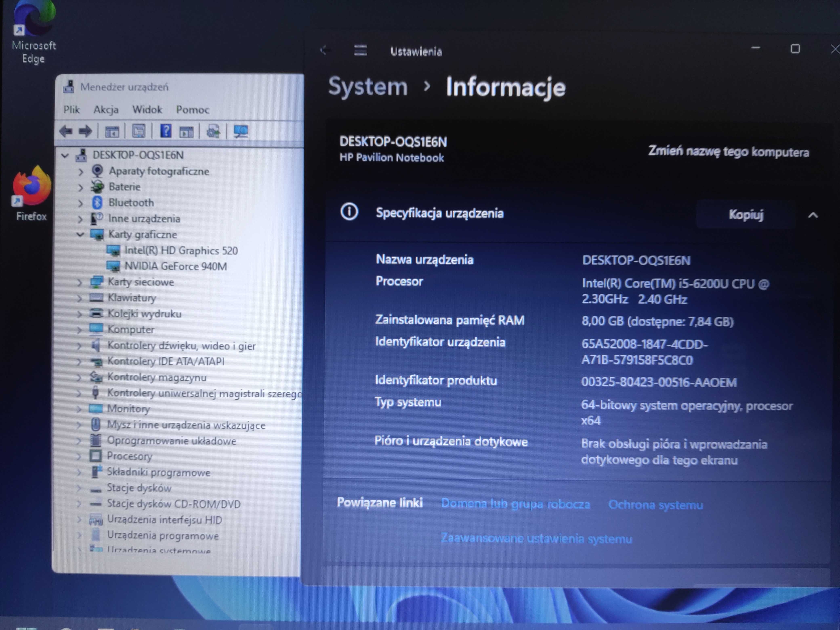Expand Karty sieciowe category
The width and height of the screenshot is (840, 630).
coord(79,282)
